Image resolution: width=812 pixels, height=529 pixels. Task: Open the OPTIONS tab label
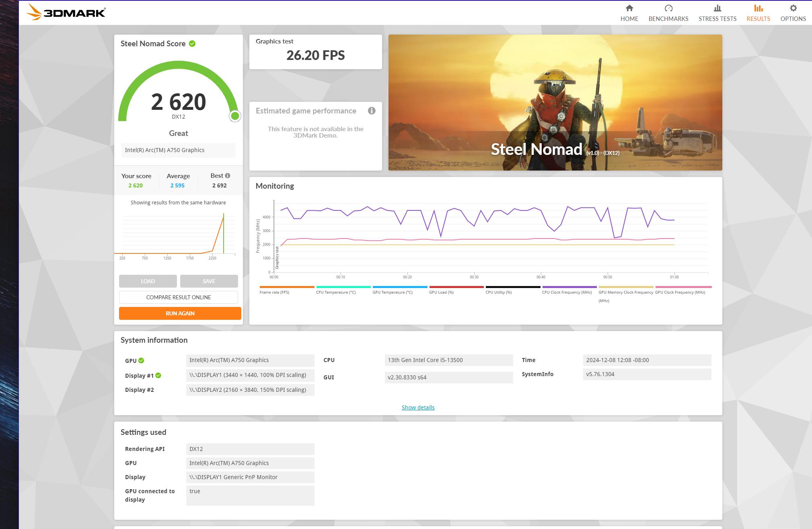pyautogui.click(x=793, y=19)
